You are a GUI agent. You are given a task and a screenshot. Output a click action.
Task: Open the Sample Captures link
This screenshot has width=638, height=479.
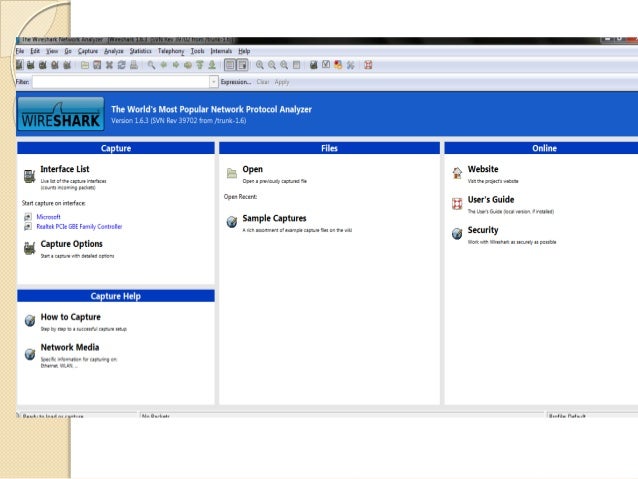coord(274,218)
